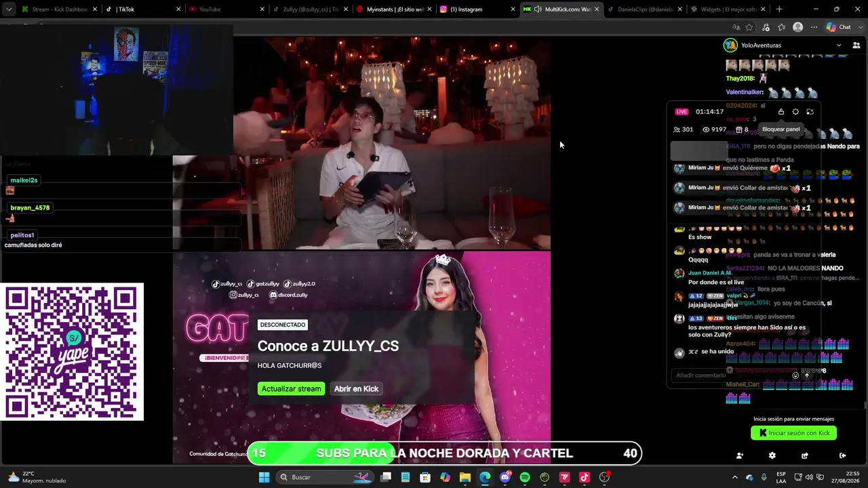Open Microsoft Store from the taskbar
Image resolution: width=868 pixels, height=488 pixels.
[x=425, y=477]
